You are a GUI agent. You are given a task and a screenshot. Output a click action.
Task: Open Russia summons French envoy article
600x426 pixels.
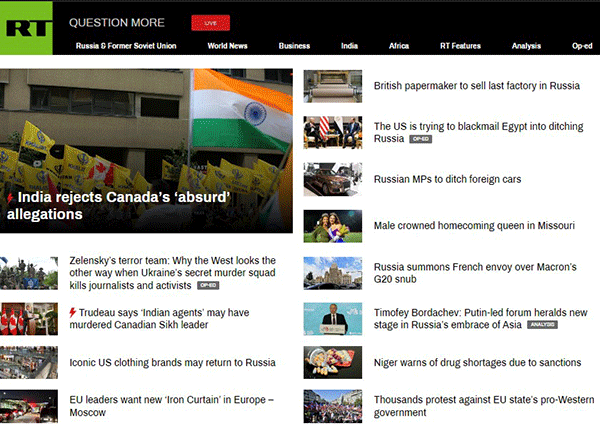[475, 273]
